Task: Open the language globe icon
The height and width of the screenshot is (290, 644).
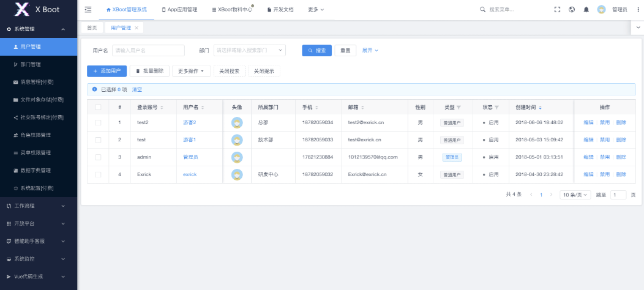Action: pos(572,9)
